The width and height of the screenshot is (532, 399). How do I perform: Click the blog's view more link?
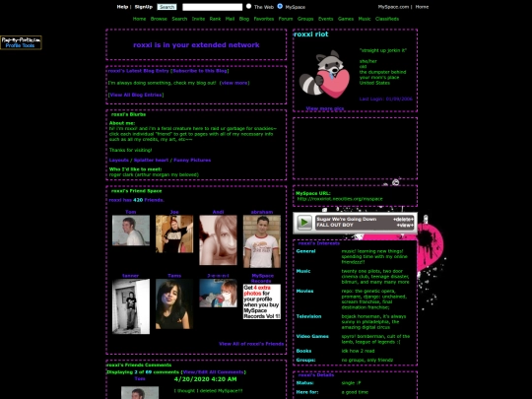[x=234, y=83]
